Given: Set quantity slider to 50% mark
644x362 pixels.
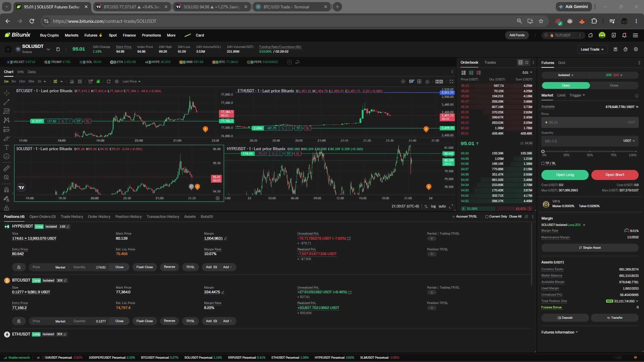Looking at the screenshot, I should click(x=590, y=152).
